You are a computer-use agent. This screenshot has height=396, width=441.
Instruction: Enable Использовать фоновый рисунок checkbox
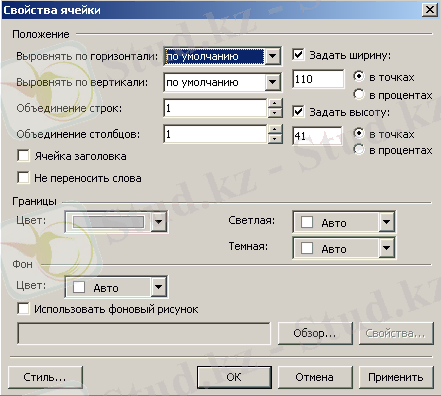[x=23, y=308]
